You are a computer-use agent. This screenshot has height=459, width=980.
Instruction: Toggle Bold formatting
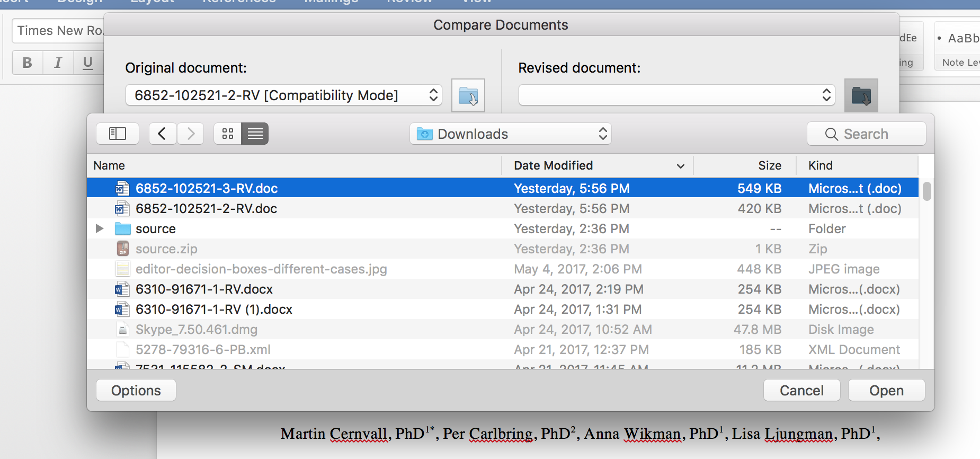[x=28, y=63]
